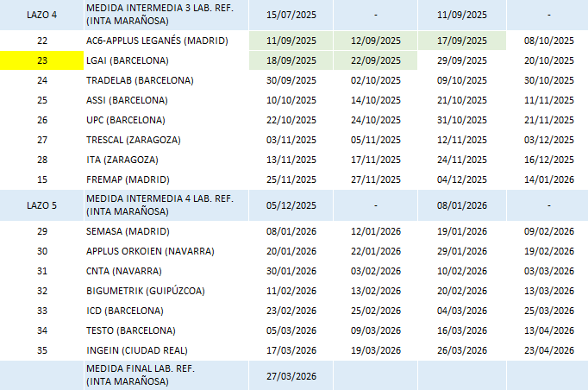The width and height of the screenshot is (588, 390).
Task: Select date 09/02/2026 in SEMASA row
Action: click(x=548, y=231)
